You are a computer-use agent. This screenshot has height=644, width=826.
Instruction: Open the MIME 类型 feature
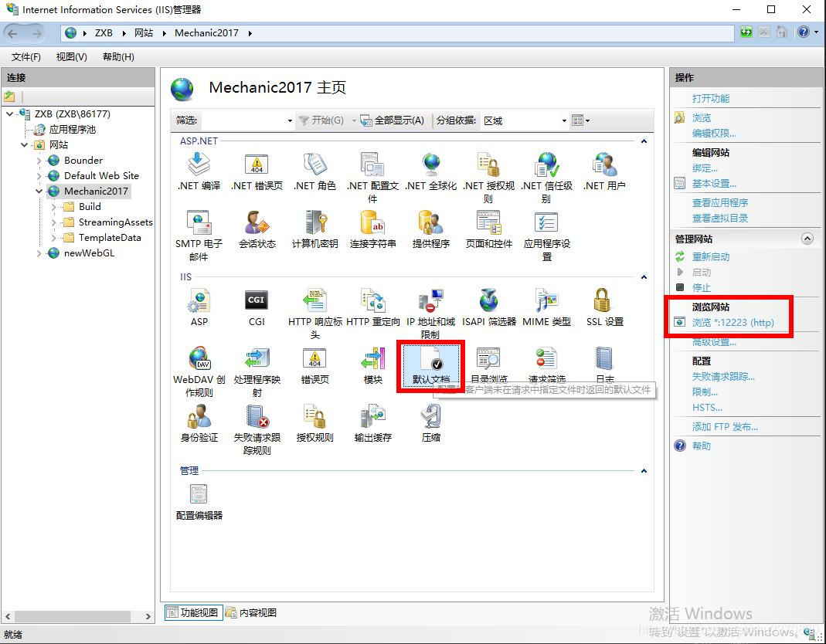tap(546, 307)
